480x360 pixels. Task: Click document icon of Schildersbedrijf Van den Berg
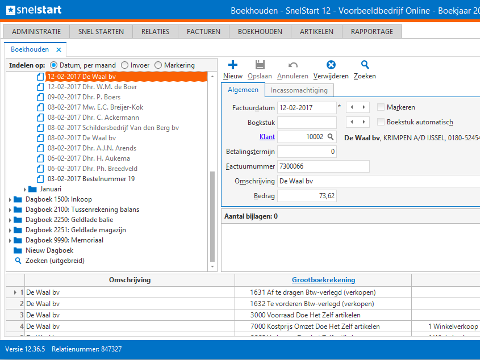(40, 128)
